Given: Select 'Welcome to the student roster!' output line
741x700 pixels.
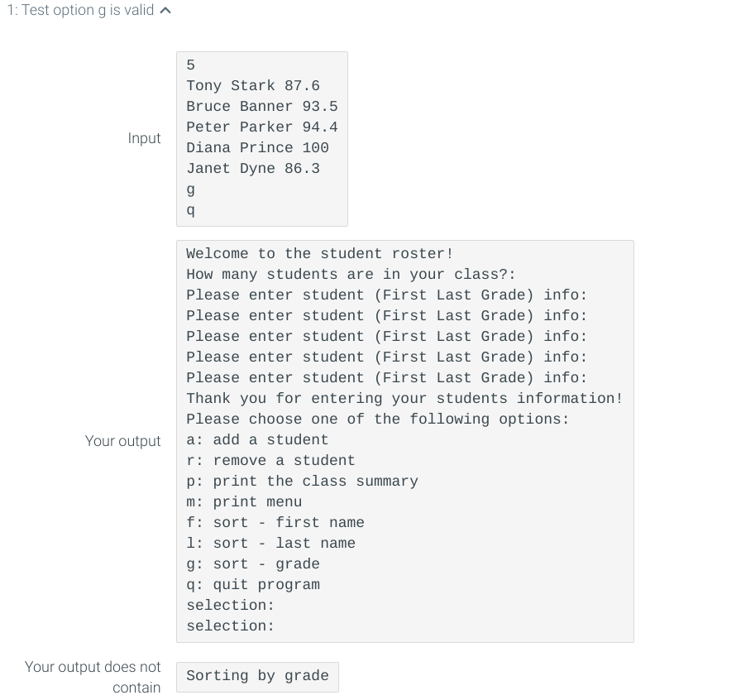Looking at the screenshot, I should coord(319,253).
